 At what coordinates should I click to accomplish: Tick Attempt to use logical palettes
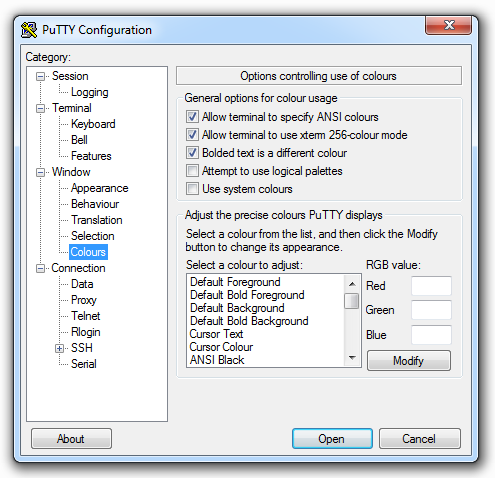pyautogui.click(x=192, y=171)
